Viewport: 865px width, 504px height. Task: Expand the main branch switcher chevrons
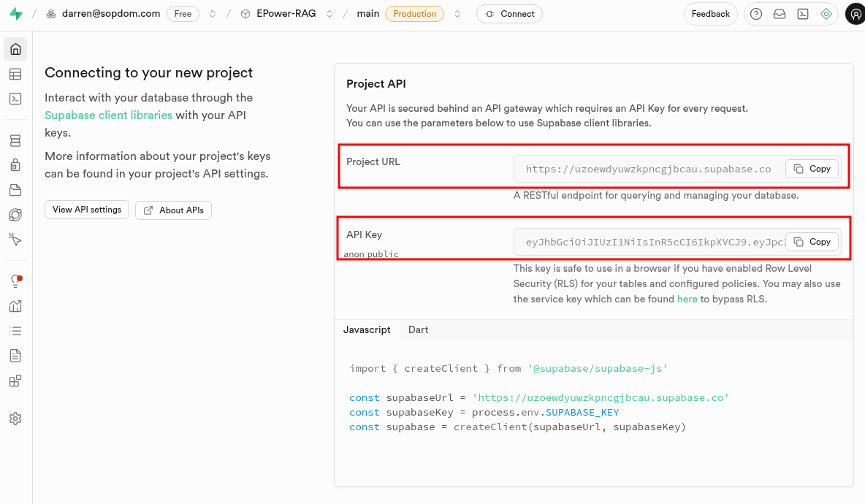(457, 14)
